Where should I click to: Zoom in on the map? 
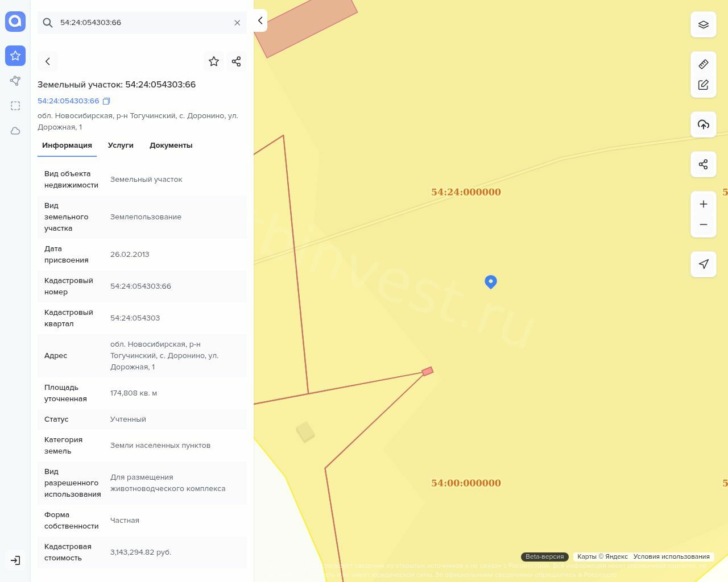pos(703,204)
